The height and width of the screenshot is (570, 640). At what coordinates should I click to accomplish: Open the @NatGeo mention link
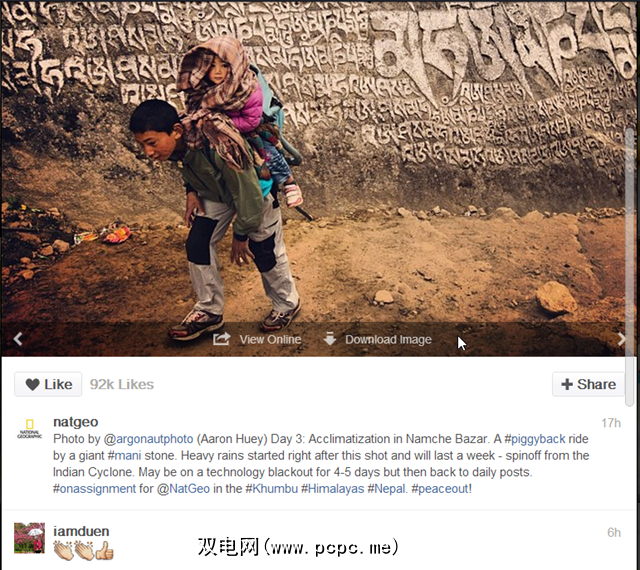183,489
